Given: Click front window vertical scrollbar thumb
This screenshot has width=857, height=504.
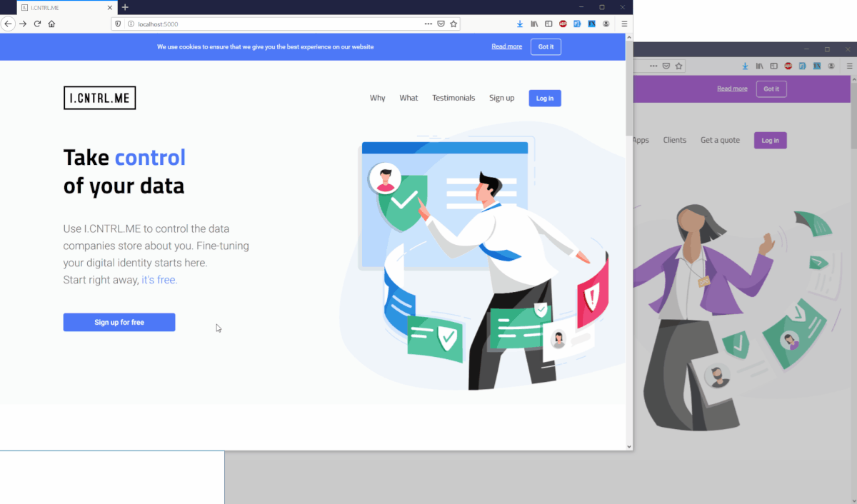Looking at the screenshot, I should point(628,88).
